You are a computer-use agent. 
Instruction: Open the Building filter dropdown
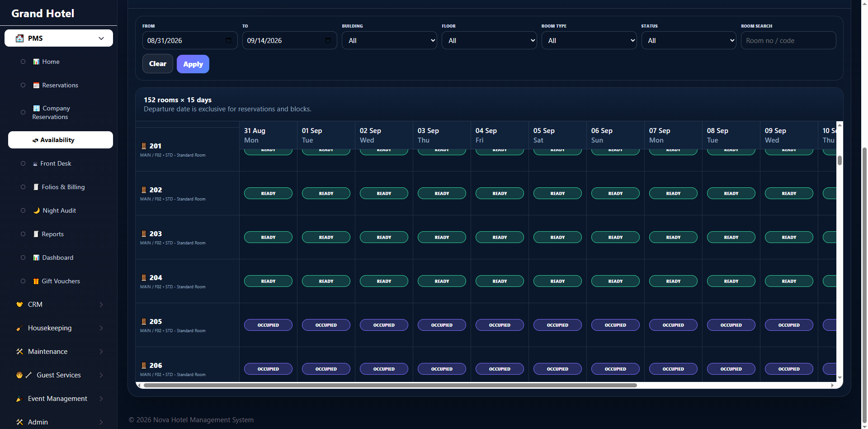pos(389,41)
